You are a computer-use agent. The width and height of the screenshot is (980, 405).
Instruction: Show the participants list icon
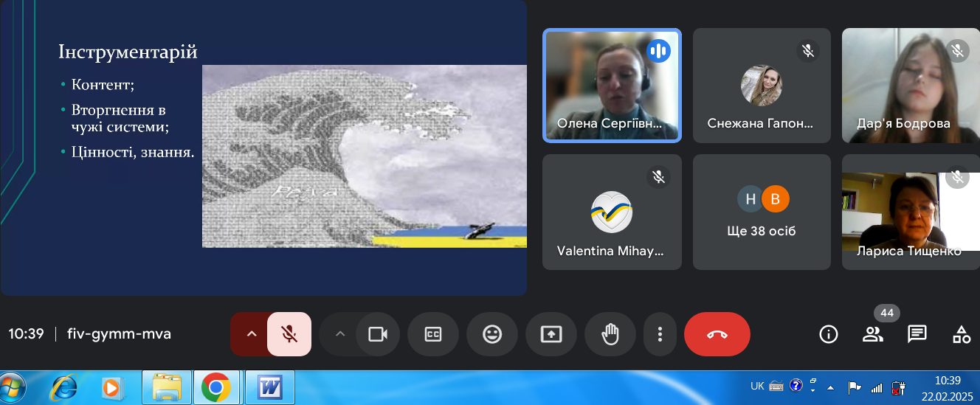point(873,334)
